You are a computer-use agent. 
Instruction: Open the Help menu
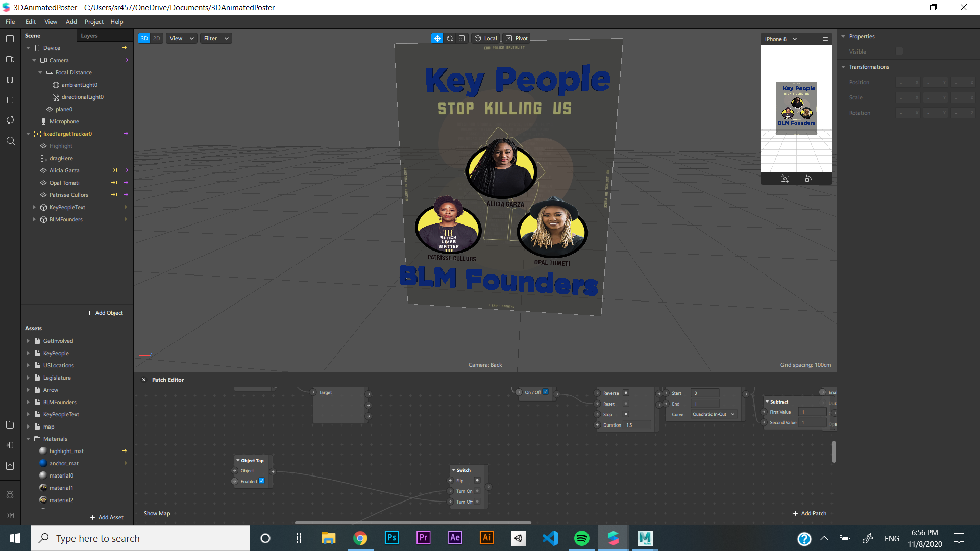click(x=117, y=22)
